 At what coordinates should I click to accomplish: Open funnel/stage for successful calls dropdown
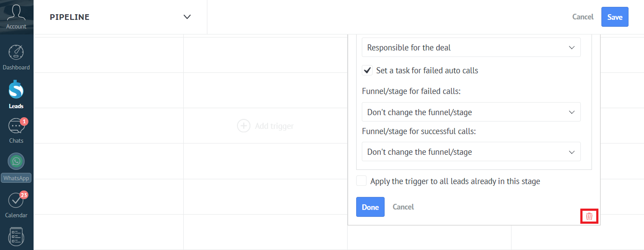coord(471,152)
